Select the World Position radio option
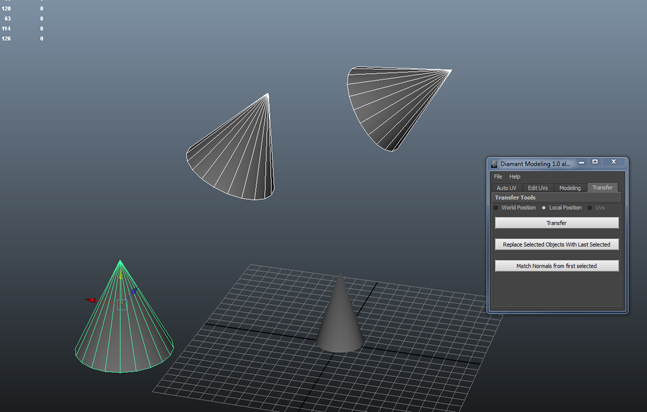This screenshot has width=647, height=412. coord(497,208)
